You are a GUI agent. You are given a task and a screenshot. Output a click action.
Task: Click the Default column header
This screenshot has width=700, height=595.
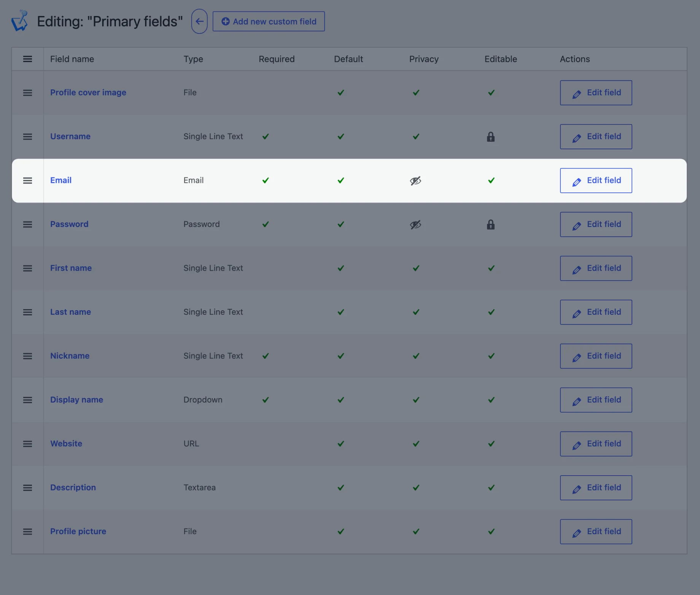pyautogui.click(x=348, y=59)
